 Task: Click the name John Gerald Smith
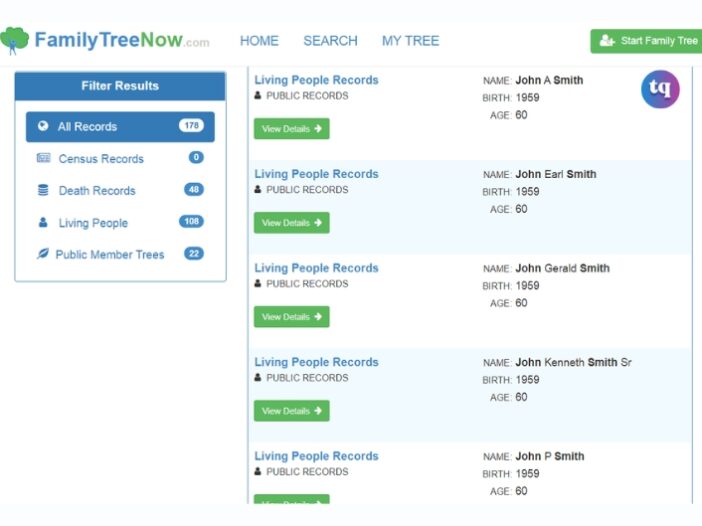pyautogui.click(x=562, y=268)
